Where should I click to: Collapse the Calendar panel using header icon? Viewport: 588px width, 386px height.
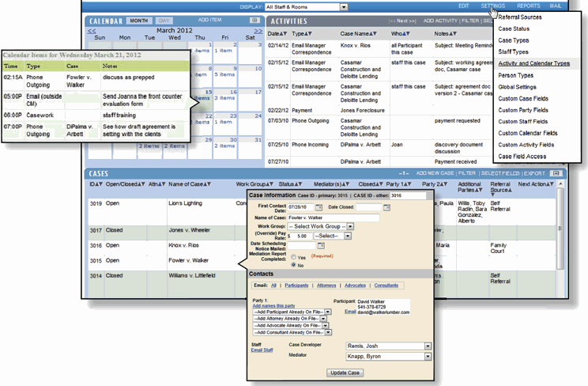pos(254,21)
